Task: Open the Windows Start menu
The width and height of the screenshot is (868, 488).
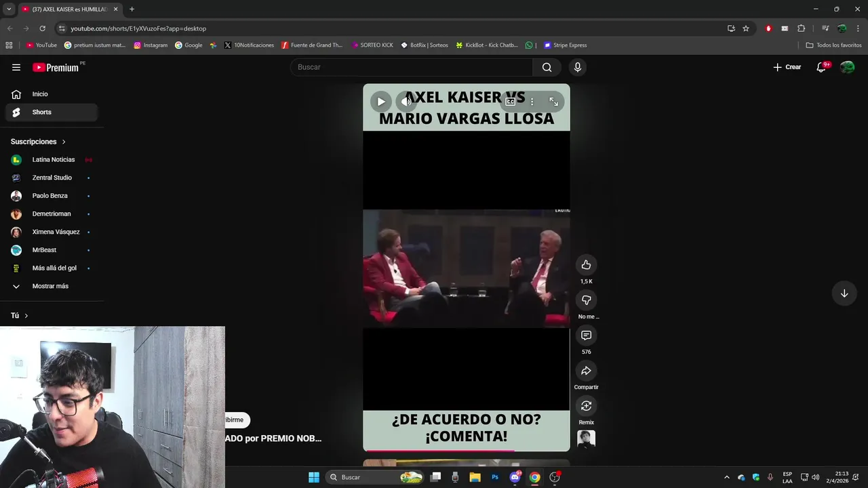Action: (x=314, y=477)
